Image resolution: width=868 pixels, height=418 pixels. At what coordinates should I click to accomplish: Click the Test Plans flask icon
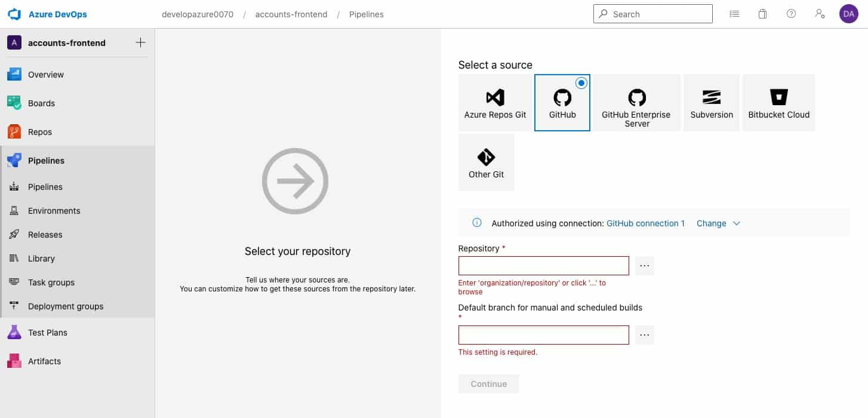[14, 333]
